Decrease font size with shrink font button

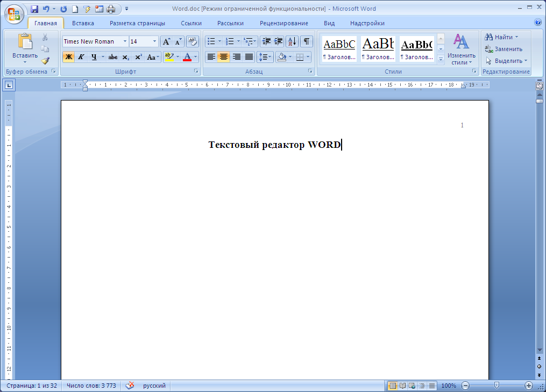tap(178, 41)
